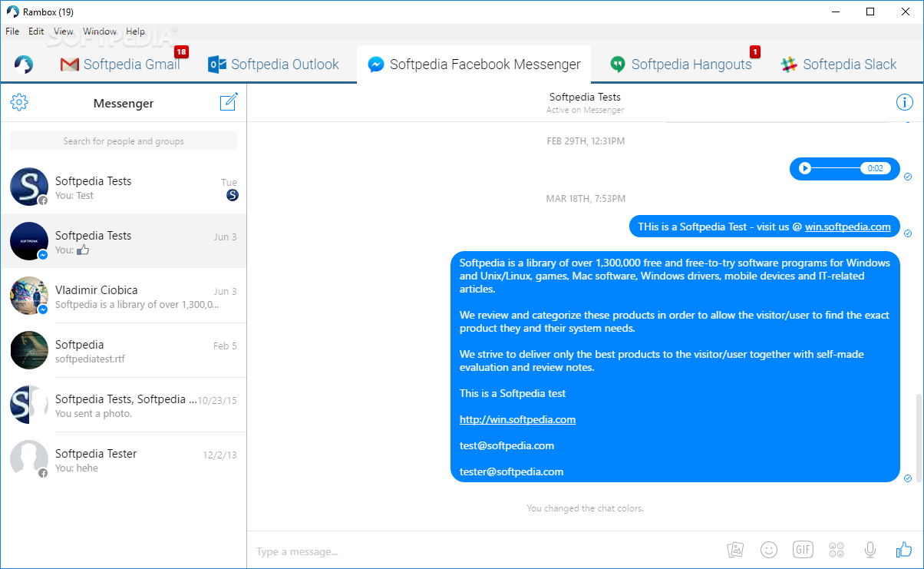Click Softpedia Tester's blank avatar

pyautogui.click(x=29, y=459)
